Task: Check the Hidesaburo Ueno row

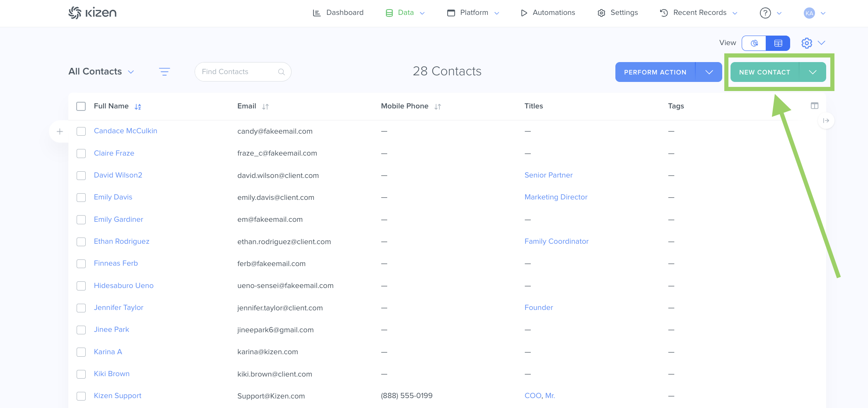Action: coord(81,286)
